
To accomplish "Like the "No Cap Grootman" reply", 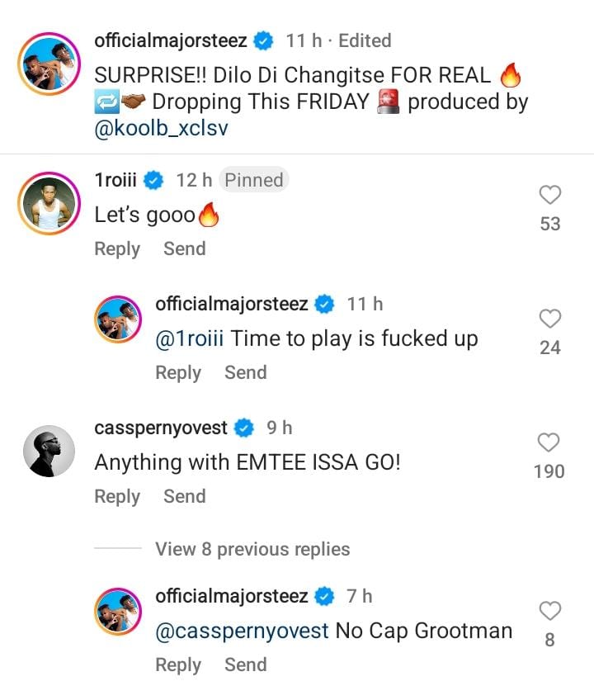I will click(x=549, y=611).
